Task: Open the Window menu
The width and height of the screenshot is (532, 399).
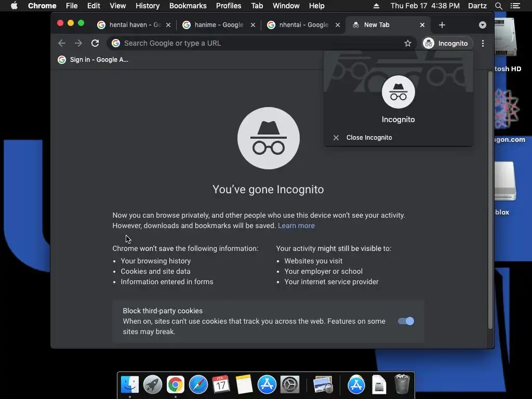Action: (286, 6)
